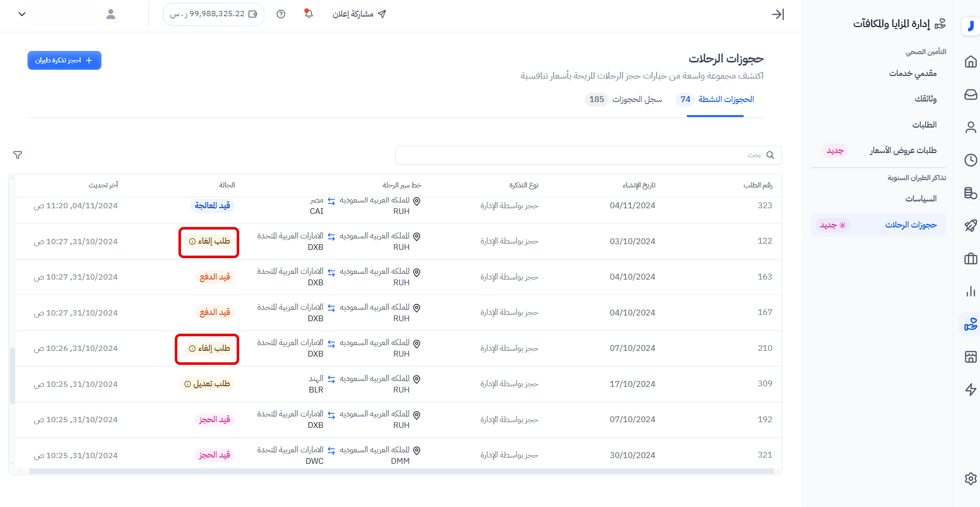
Task: Open the luggage travel sidebar icon
Action: (971, 259)
